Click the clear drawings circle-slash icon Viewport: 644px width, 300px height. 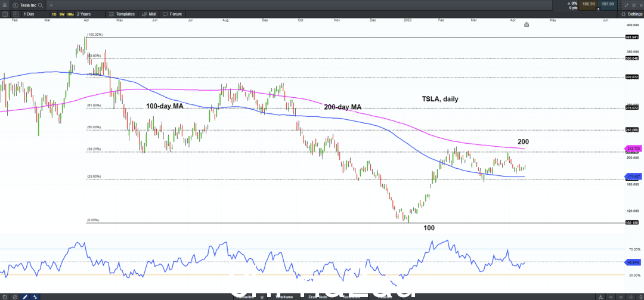pyautogui.click(x=15, y=296)
